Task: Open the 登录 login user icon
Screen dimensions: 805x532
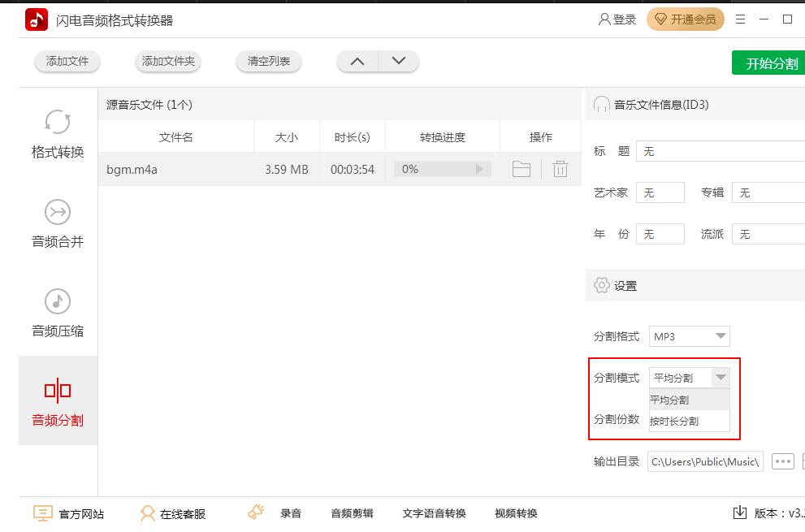Action: coord(604,19)
